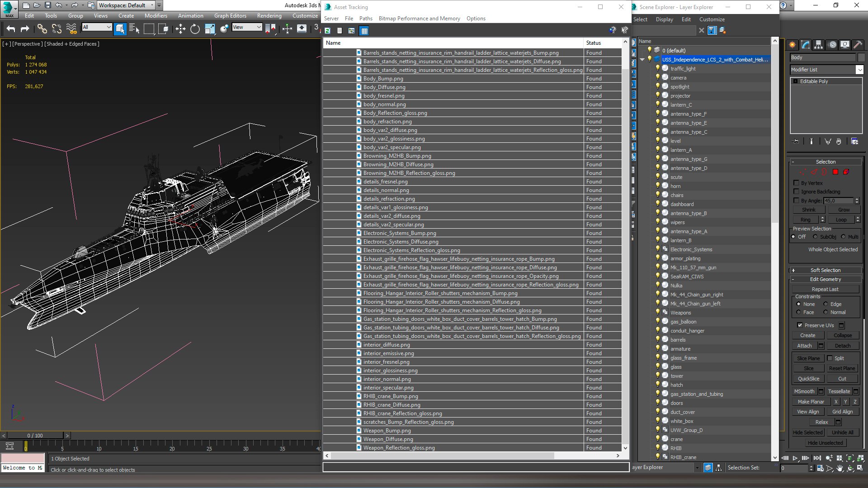Click the Tessellate button
This screenshot has width=868, height=488.
(x=839, y=391)
